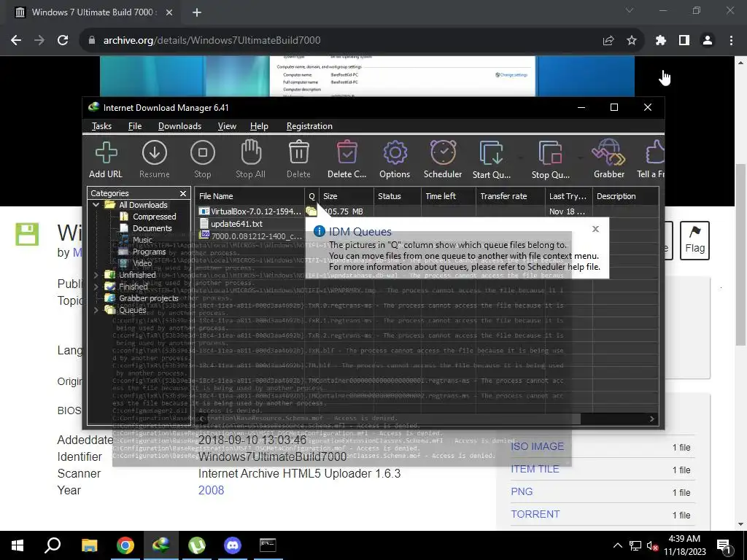Sort by Status column header
Screen dimensions: 747x560
click(398, 196)
